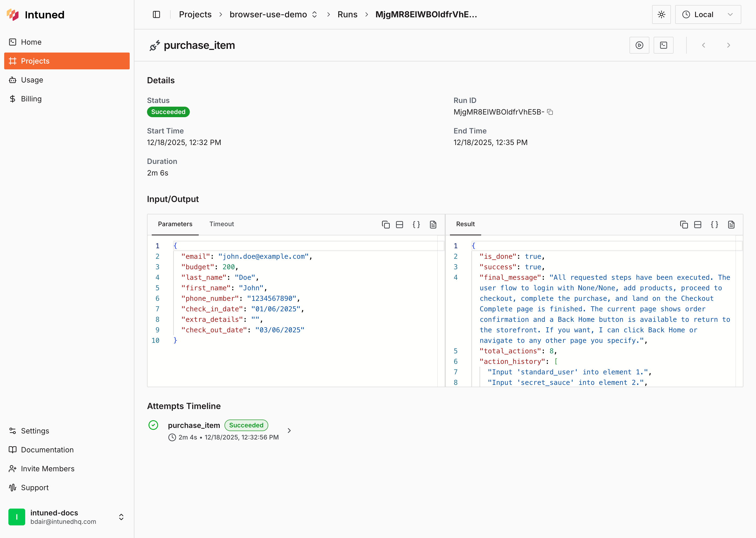Switch to the Timeout tab
The width and height of the screenshot is (756, 538).
coord(222,224)
